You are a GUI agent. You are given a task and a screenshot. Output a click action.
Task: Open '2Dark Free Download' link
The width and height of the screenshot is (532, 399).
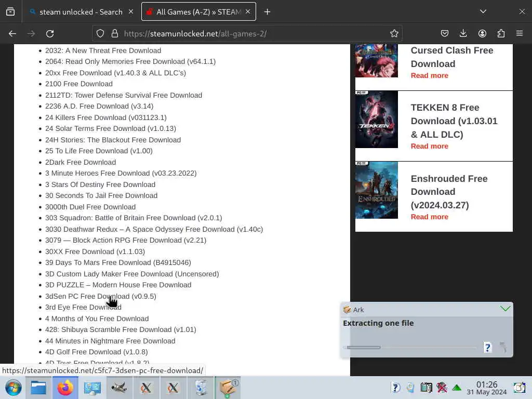pos(81,163)
